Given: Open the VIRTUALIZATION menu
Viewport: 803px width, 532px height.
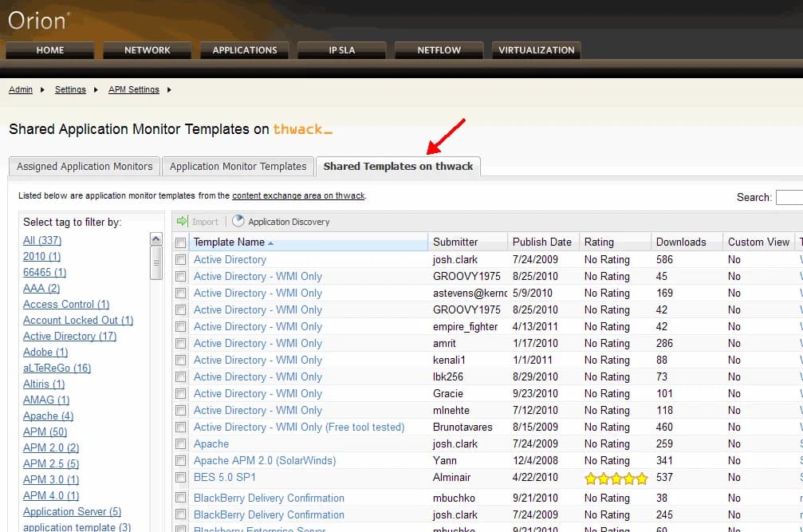Looking at the screenshot, I should (x=536, y=50).
